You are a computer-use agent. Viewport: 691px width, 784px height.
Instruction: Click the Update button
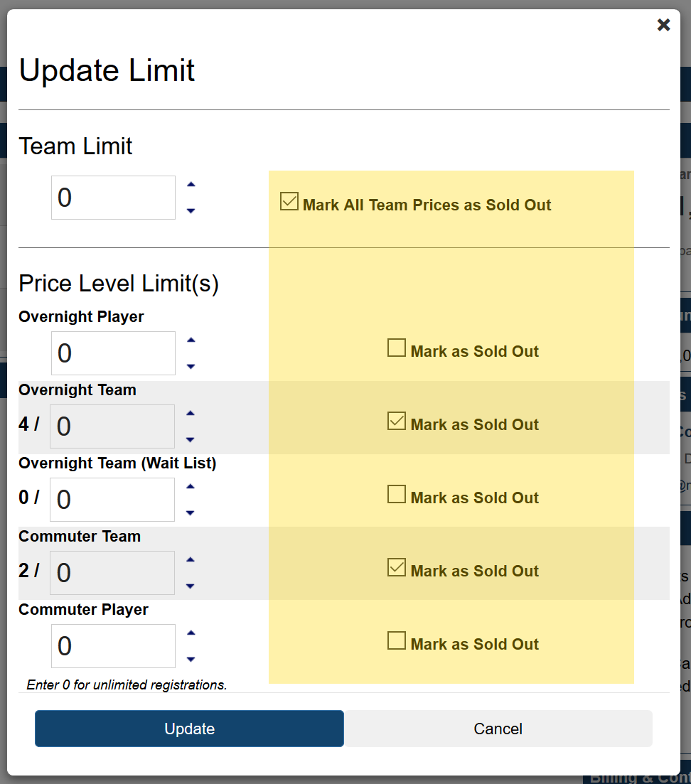tap(189, 729)
